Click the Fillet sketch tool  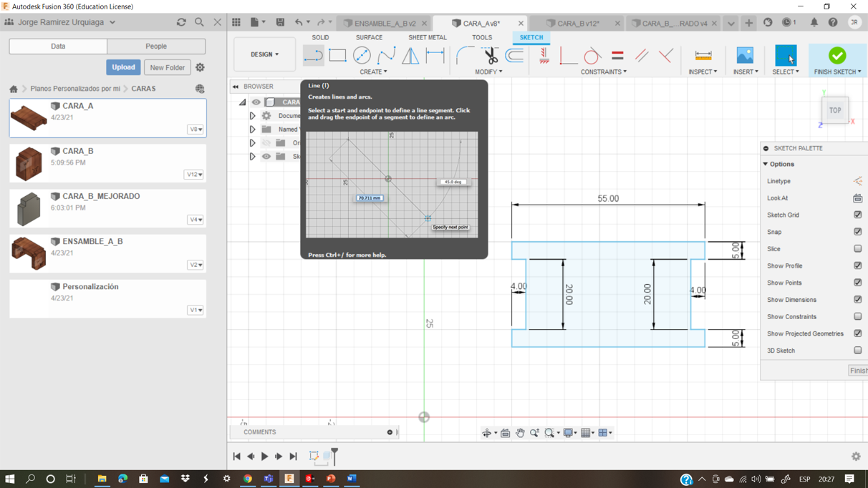coord(465,55)
